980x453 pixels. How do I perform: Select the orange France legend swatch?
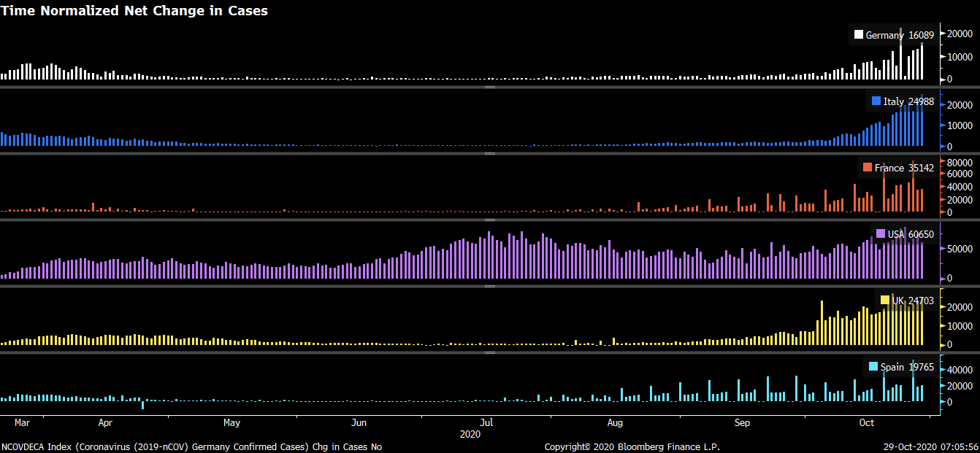(868, 168)
